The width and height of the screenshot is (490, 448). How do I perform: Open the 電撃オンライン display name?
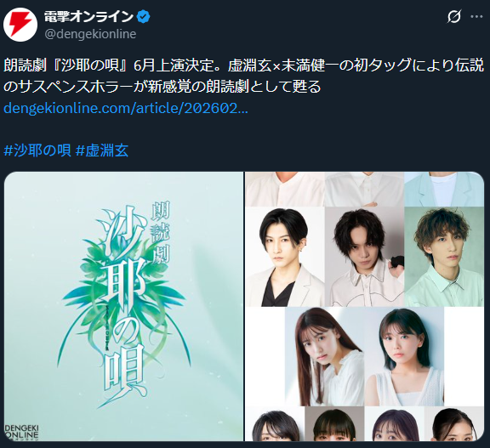pyautogui.click(x=88, y=16)
